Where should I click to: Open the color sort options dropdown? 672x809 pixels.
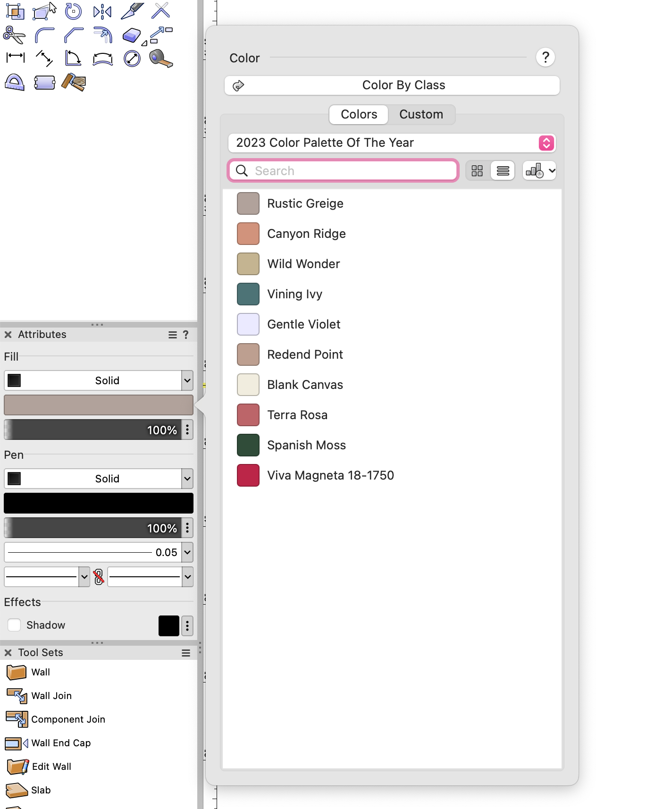(x=539, y=171)
